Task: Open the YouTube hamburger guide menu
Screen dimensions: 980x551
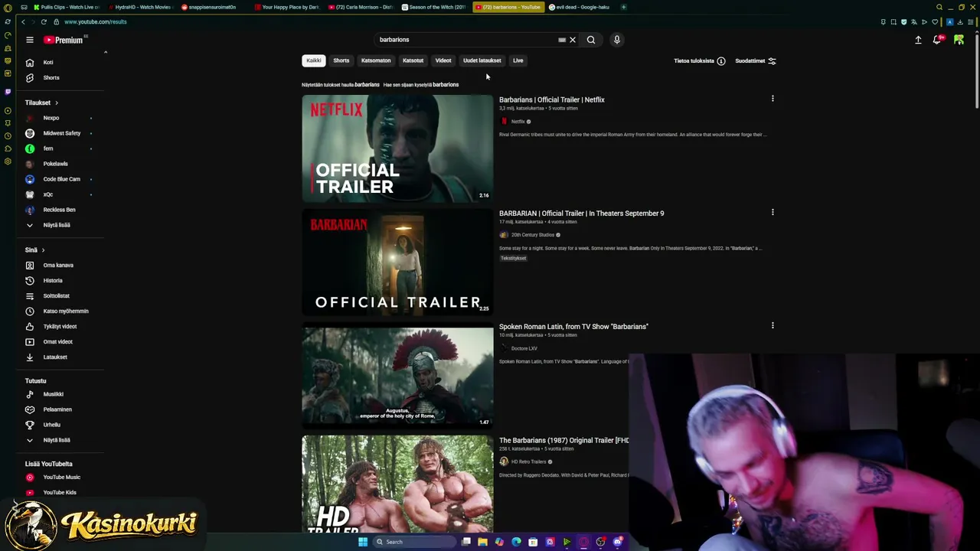Action: [30, 40]
